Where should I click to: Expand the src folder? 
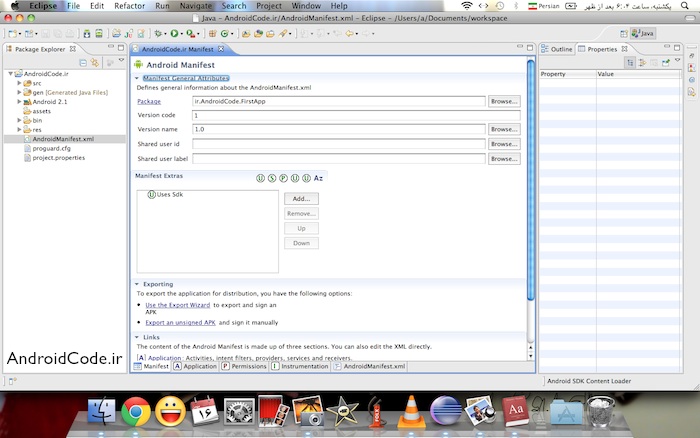pyautogui.click(x=19, y=83)
